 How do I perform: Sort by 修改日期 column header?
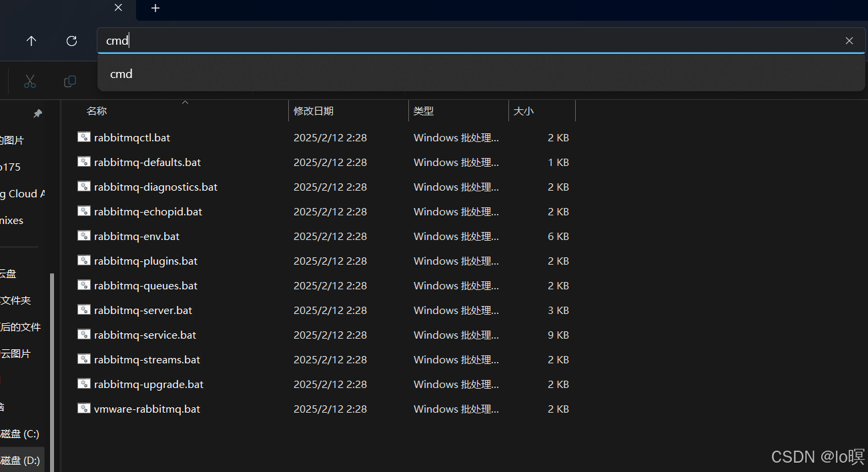[x=314, y=111]
